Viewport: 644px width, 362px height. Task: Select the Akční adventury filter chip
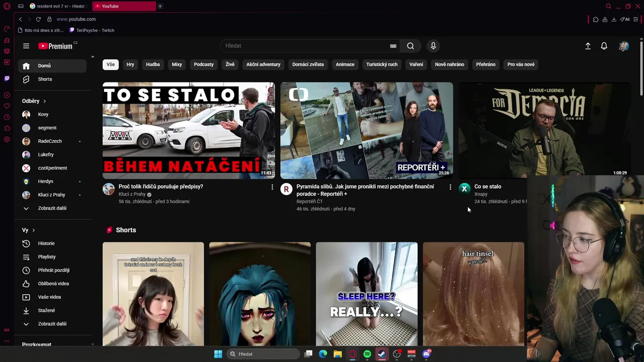[x=263, y=64]
